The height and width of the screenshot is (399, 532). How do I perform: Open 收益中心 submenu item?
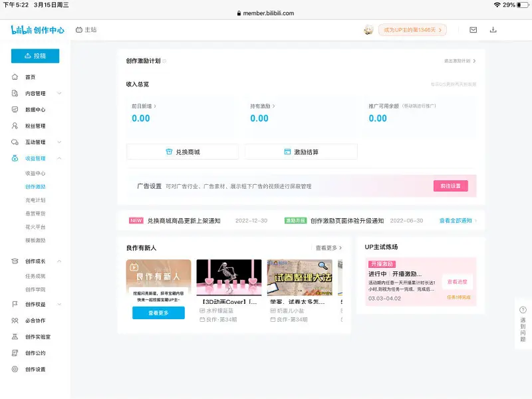(35, 173)
